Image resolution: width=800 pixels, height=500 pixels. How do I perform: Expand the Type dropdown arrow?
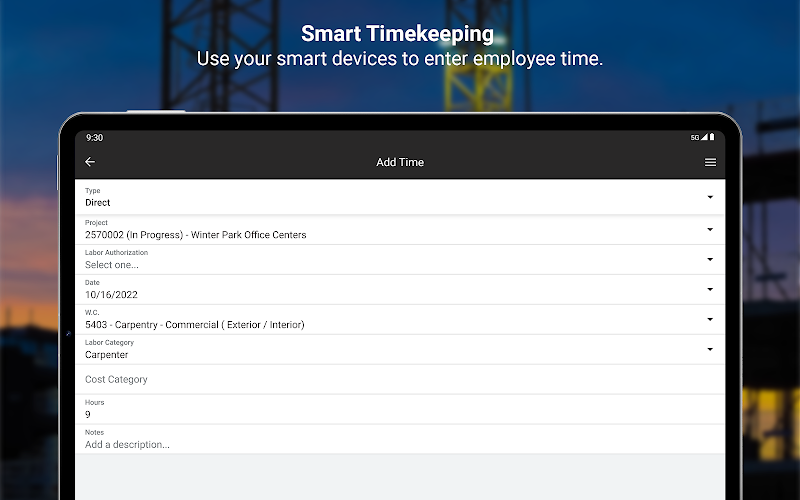click(710, 197)
